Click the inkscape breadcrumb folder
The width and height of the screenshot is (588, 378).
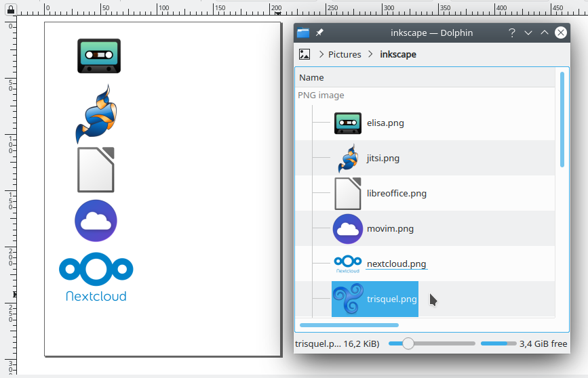pyautogui.click(x=398, y=54)
